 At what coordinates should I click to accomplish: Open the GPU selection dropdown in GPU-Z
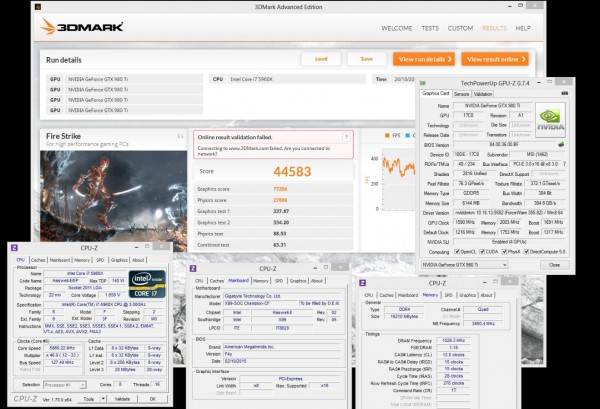tap(465, 265)
